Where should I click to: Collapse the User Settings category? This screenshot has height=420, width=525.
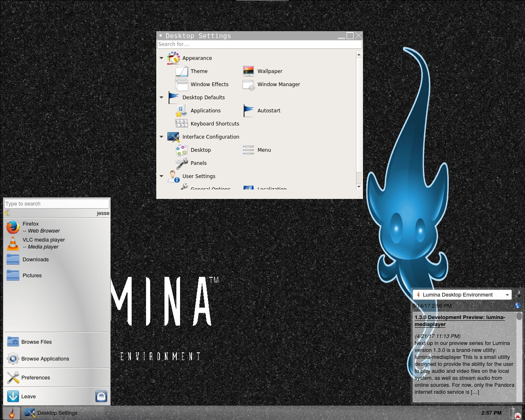point(161,176)
